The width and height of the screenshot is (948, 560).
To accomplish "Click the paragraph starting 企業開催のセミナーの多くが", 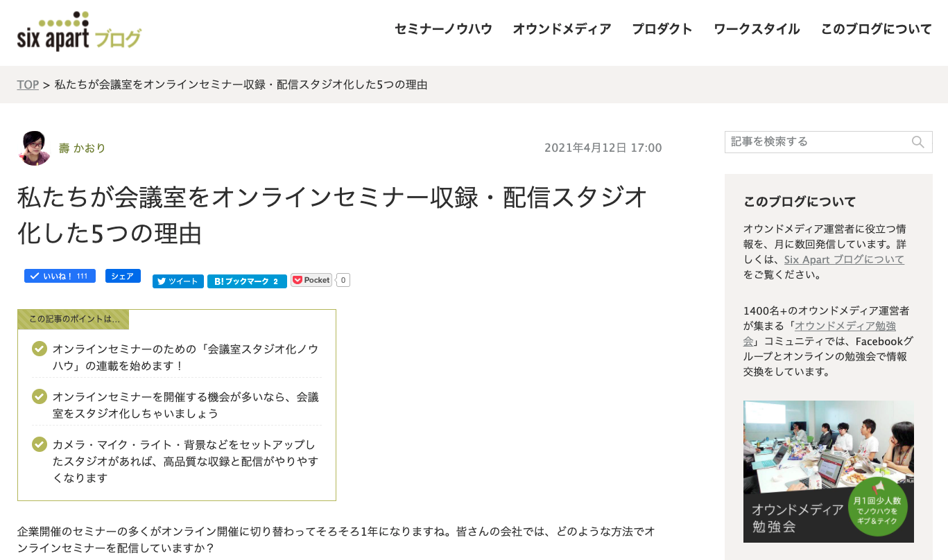I will pyautogui.click(x=336, y=540).
